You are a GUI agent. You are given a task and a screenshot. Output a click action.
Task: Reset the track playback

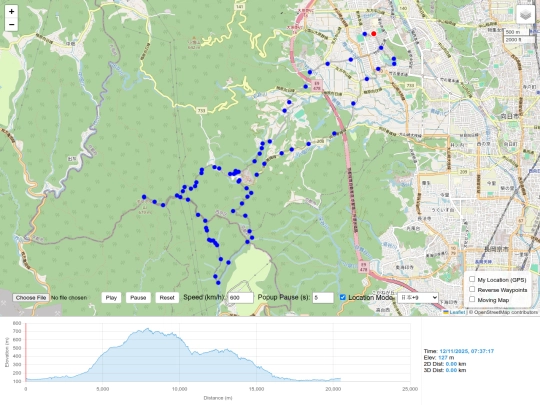(x=167, y=298)
